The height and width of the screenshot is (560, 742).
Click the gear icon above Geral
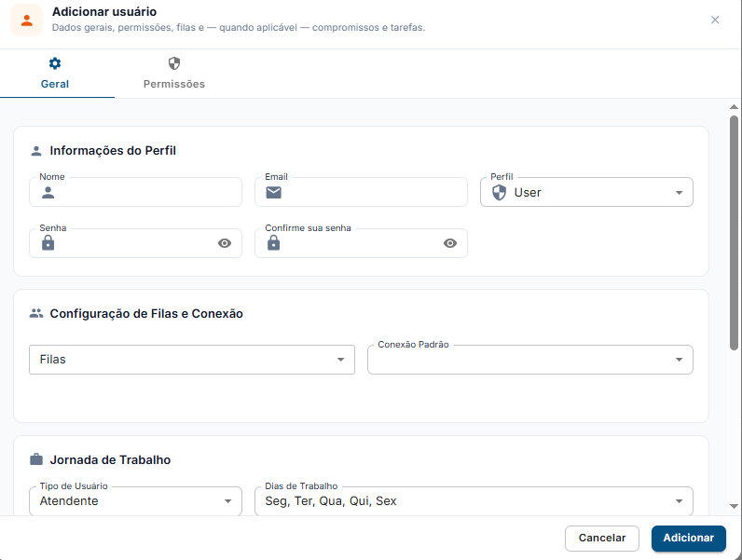click(x=55, y=63)
